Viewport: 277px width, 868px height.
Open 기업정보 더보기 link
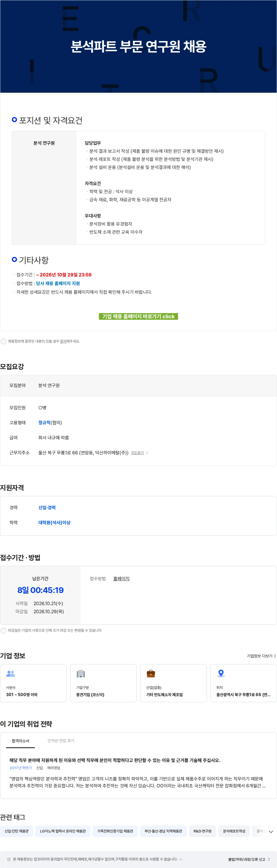[261, 656]
